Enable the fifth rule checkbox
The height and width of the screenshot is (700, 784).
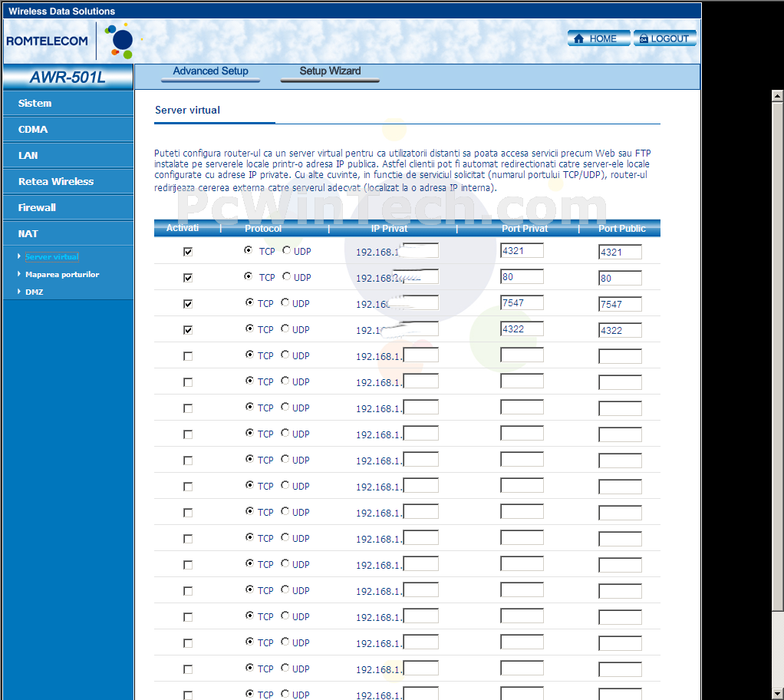[x=188, y=356]
